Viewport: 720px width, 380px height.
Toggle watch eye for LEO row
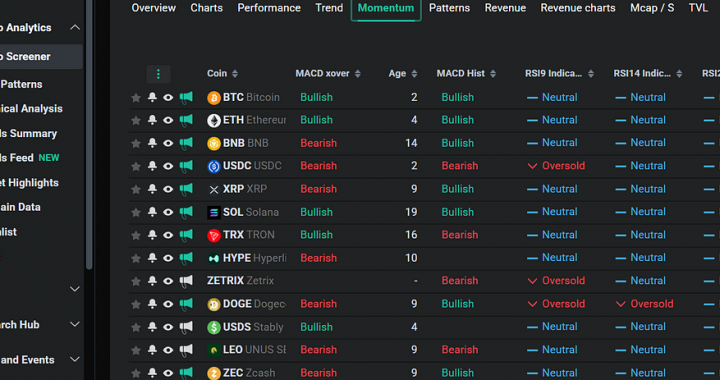168,350
